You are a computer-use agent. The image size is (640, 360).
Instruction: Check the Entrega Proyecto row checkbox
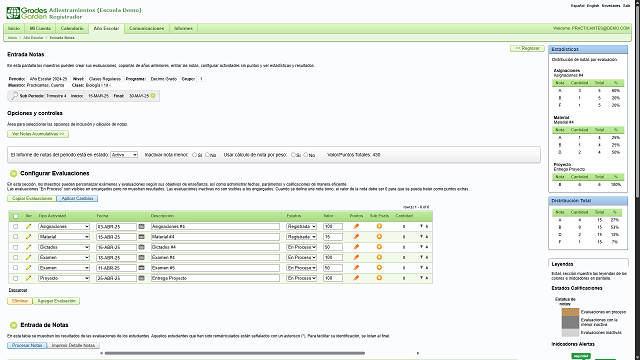click(16, 278)
